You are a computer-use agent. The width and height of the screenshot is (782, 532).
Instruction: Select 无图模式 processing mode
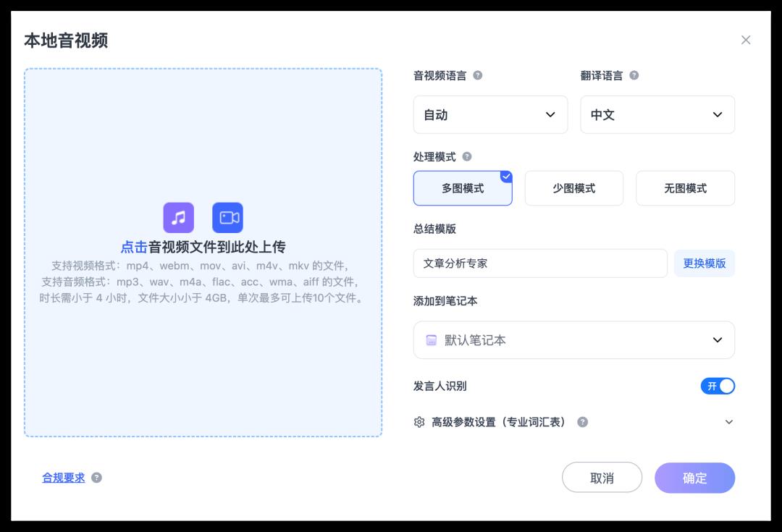(685, 187)
